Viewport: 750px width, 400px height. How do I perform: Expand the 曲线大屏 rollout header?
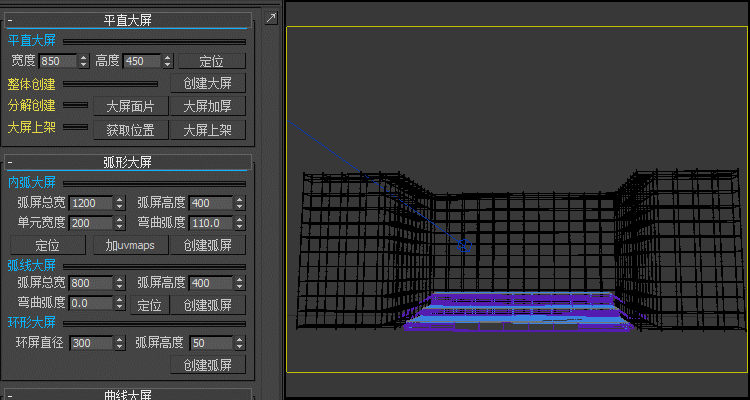(128, 394)
